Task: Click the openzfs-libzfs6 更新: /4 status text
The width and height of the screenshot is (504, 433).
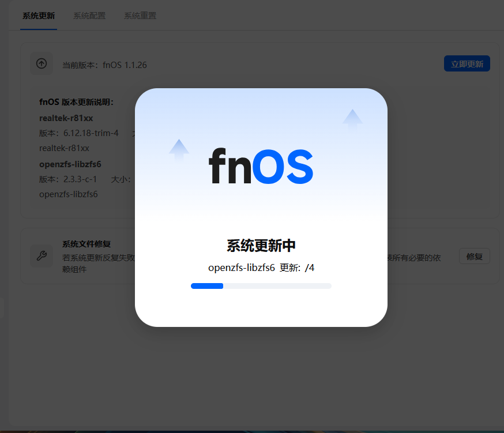Action: [x=261, y=268]
